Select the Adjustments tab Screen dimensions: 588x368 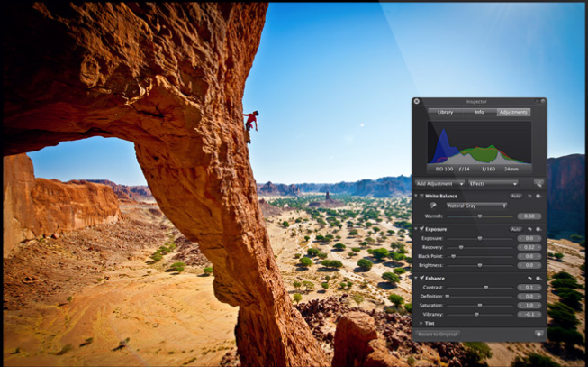pos(513,112)
